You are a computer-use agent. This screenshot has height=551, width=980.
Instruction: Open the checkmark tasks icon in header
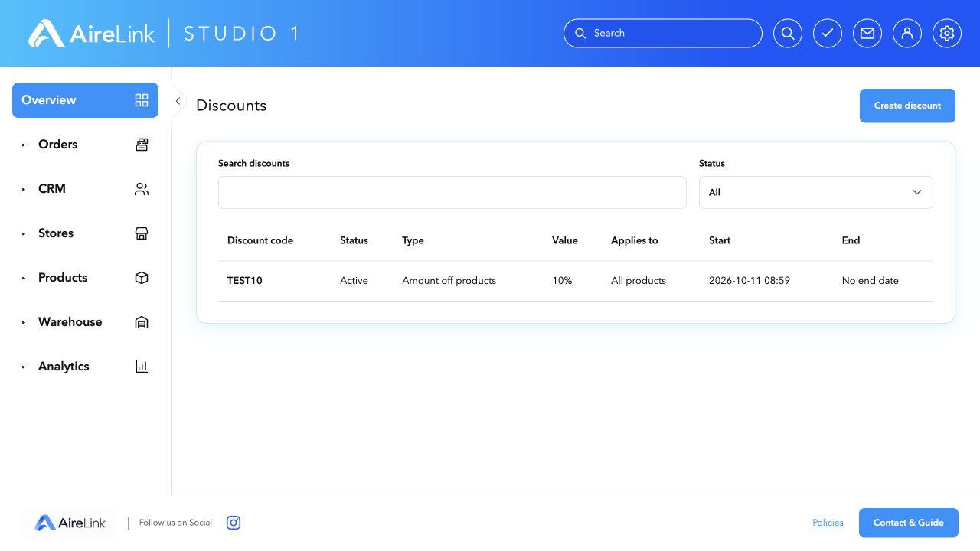[828, 34]
